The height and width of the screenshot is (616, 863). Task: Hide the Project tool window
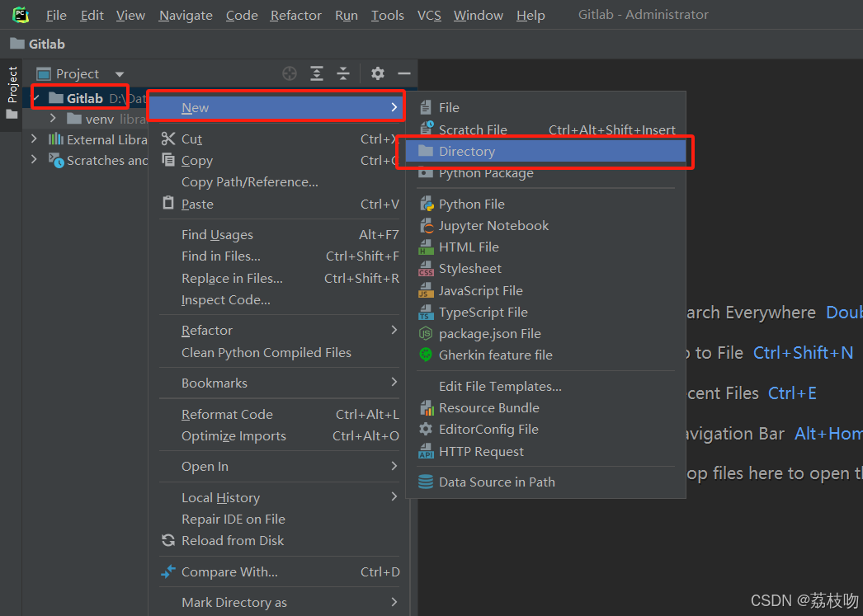point(404,73)
